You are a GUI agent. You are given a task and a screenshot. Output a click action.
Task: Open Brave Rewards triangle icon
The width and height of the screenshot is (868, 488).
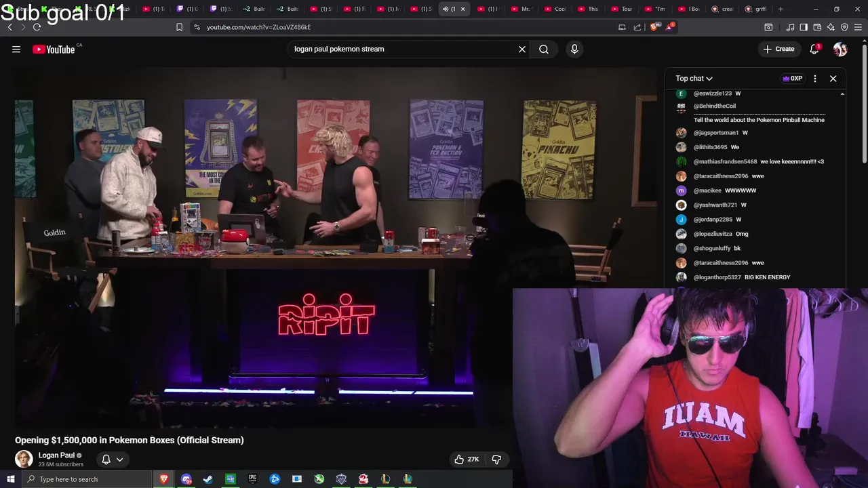click(x=670, y=27)
